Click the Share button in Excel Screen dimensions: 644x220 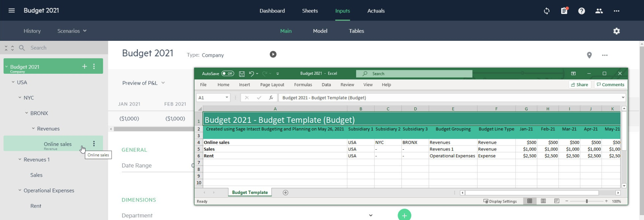point(580,85)
